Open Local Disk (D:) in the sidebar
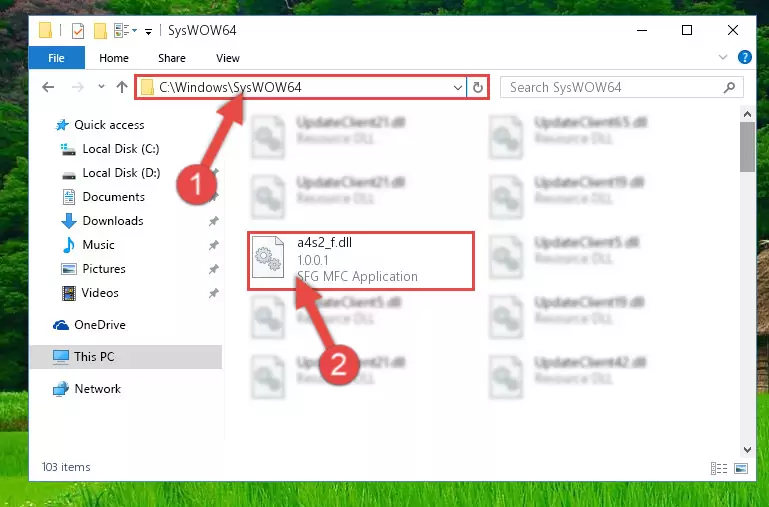Viewport: 769px width, 507px height. (121, 173)
